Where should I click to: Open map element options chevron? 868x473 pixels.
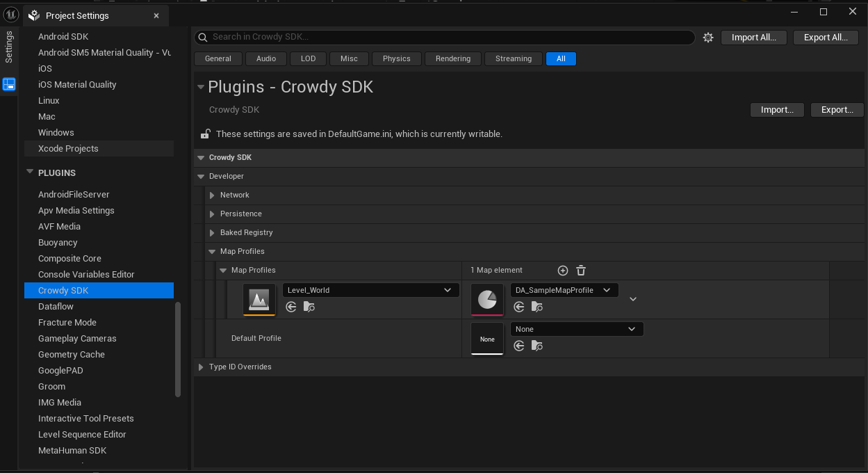click(x=633, y=299)
